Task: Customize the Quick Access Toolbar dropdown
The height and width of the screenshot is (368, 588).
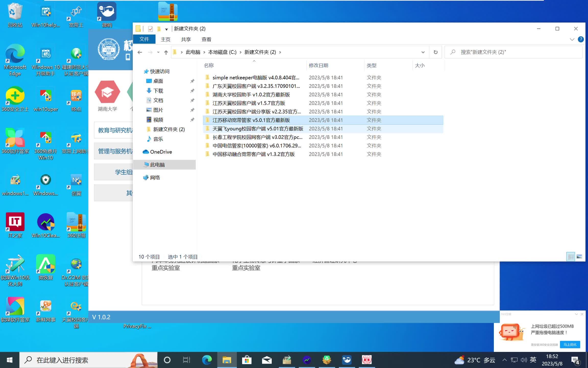Action: click(166, 29)
